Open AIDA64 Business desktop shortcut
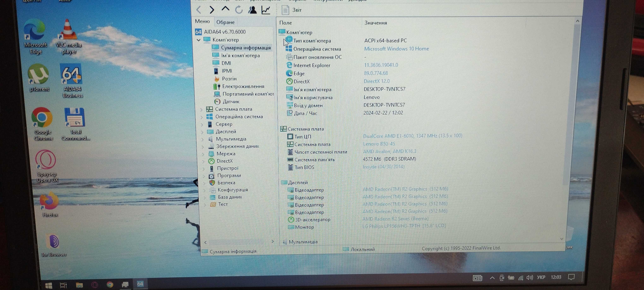 point(72,81)
